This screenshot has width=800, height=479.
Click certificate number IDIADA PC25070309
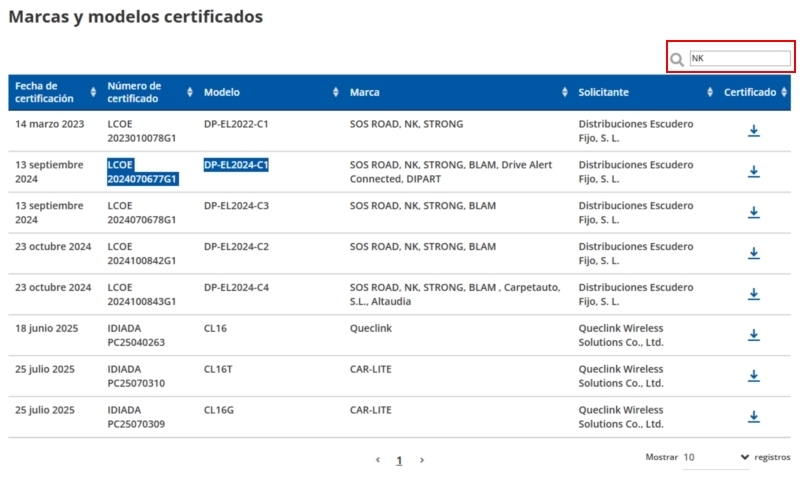136,417
